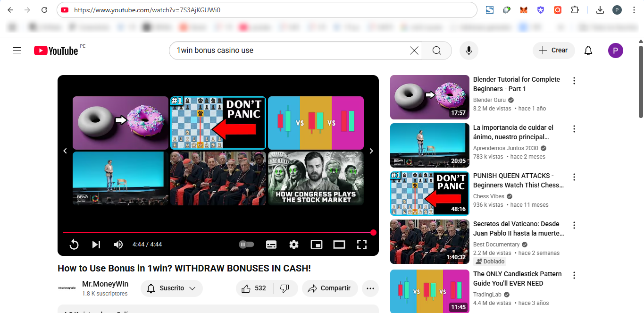644x313 pixels.
Task: Open the hamburger guide menu
Action: [17, 51]
